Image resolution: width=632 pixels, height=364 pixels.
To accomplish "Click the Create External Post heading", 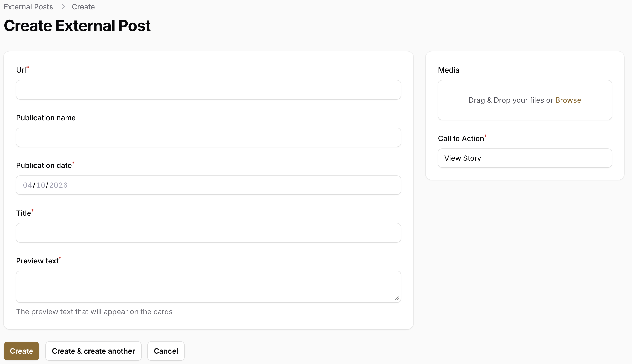I will tap(77, 26).
